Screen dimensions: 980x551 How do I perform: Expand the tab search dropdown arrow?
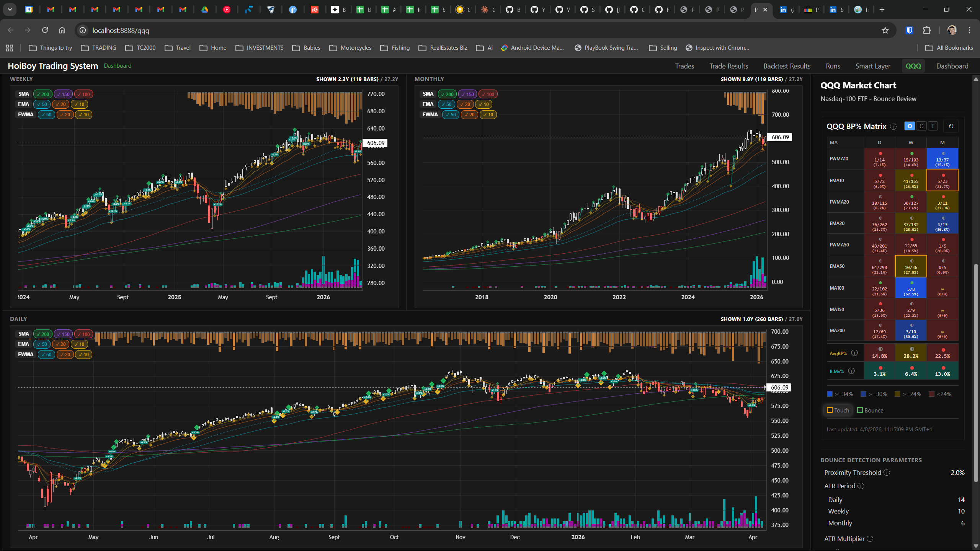click(10, 10)
